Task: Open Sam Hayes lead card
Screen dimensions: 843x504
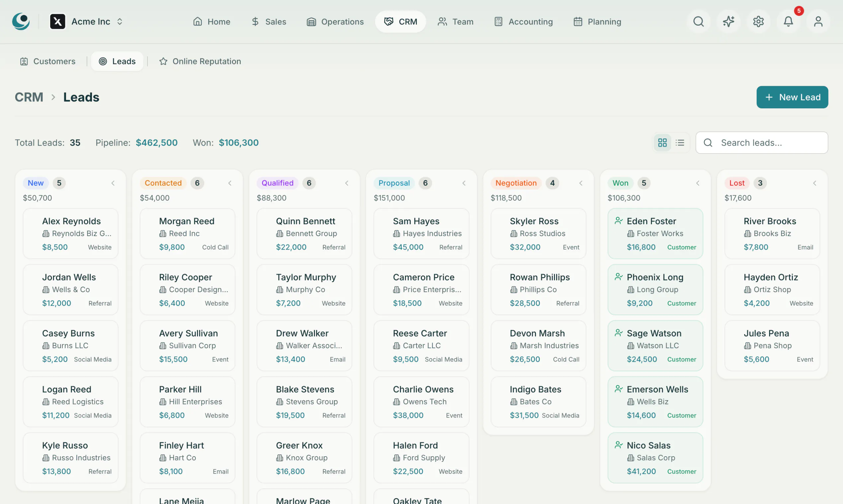Action: [x=421, y=234]
